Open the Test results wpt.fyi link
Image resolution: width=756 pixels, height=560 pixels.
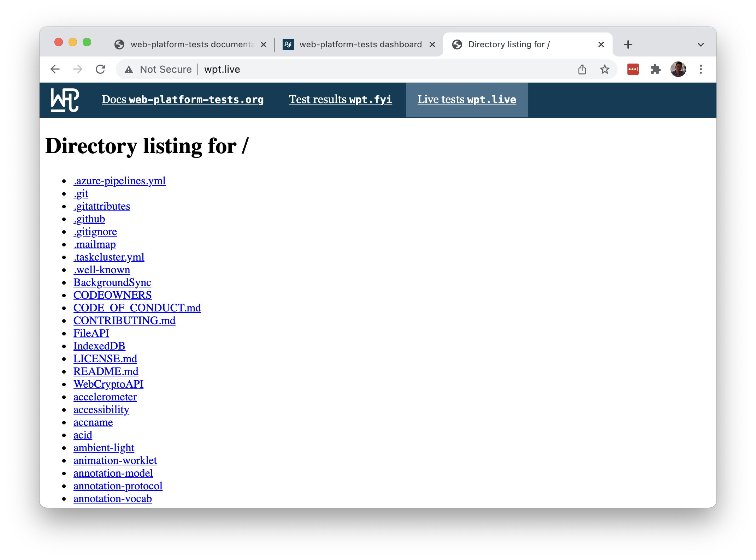341,99
